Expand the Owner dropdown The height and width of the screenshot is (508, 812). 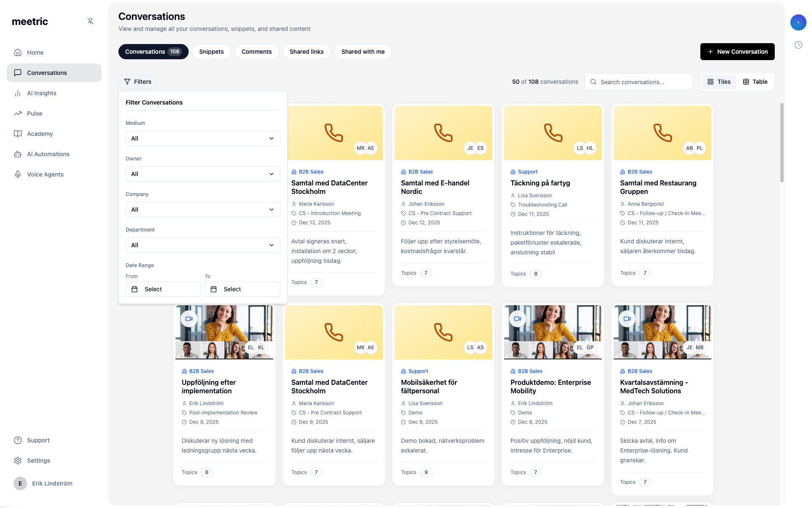(203, 174)
